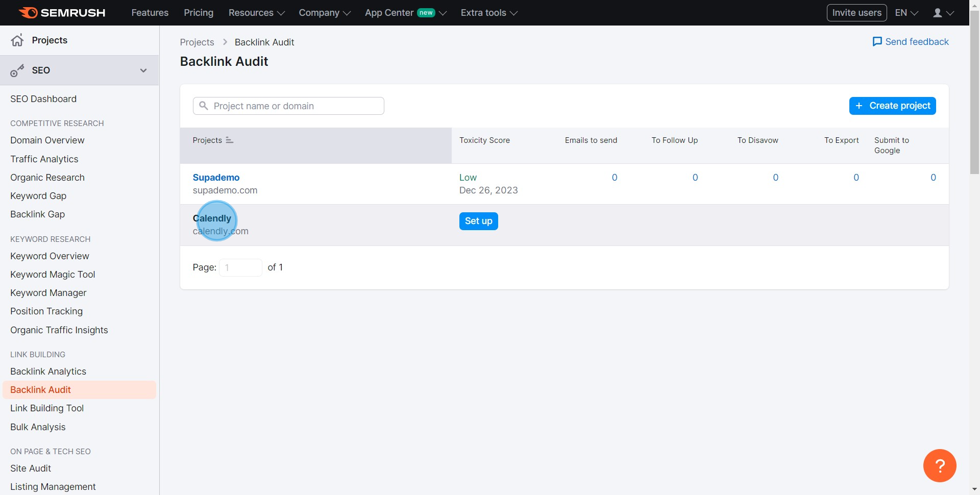Open the Resources dropdown
The width and height of the screenshot is (980, 495).
pos(256,13)
